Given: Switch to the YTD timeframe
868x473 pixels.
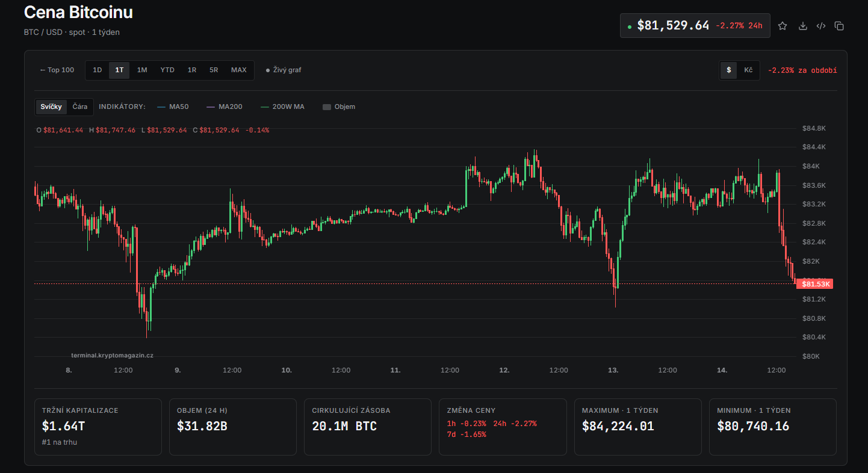Looking at the screenshot, I should [x=167, y=70].
